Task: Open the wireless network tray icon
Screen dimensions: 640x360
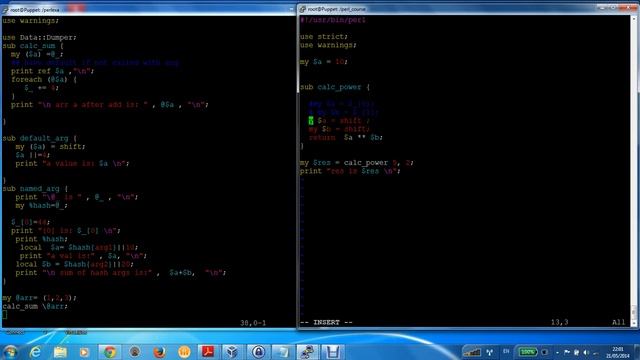Action: pos(490,352)
